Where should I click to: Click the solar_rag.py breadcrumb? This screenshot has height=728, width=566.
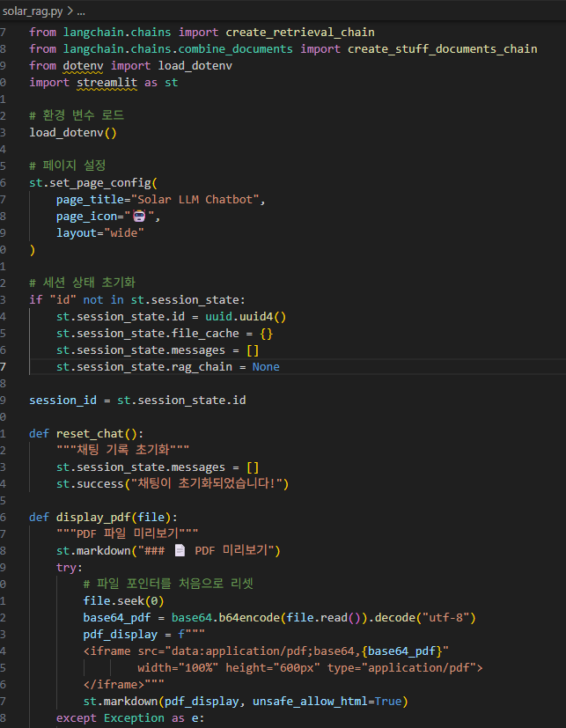(x=33, y=11)
